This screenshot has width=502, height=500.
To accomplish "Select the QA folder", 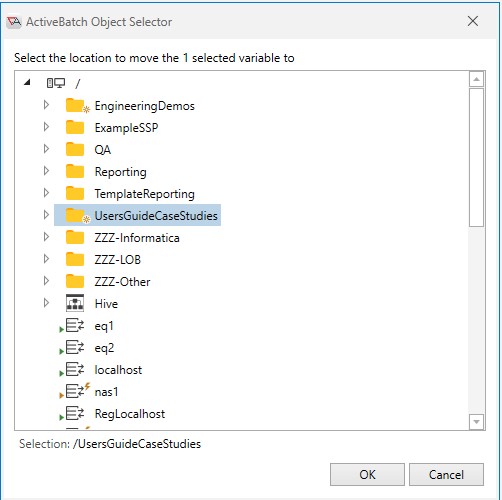I will pos(103,150).
